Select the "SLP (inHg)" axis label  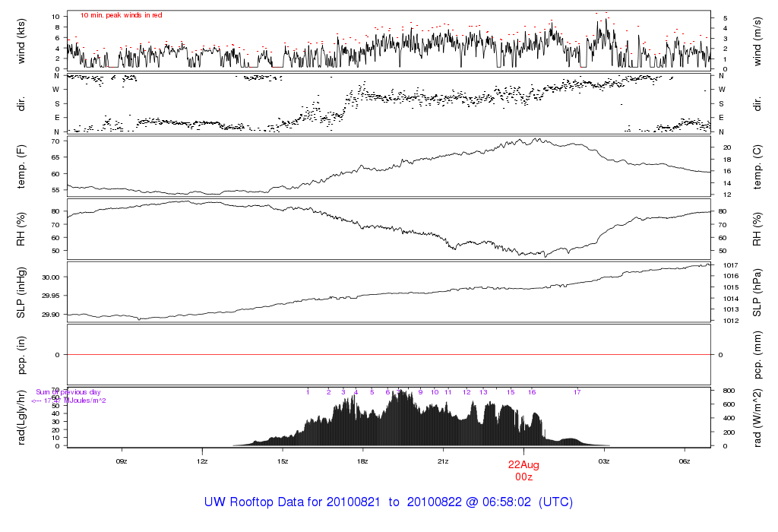(21, 293)
